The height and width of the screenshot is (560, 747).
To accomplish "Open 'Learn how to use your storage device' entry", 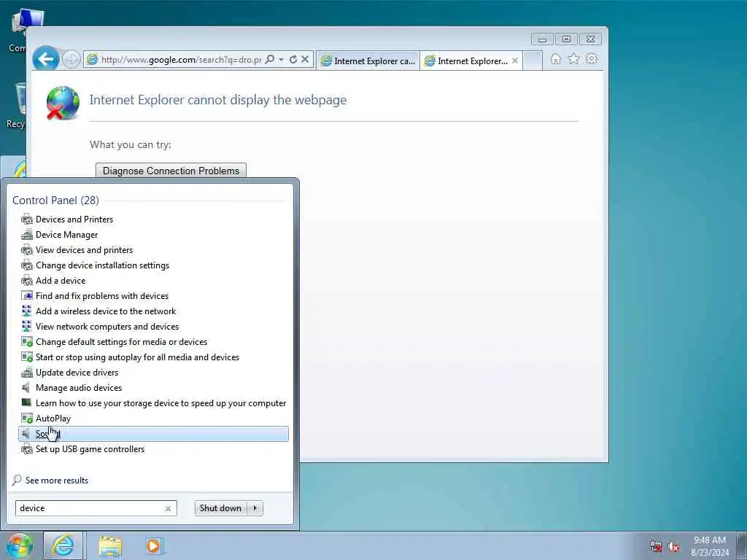I will pos(160,402).
